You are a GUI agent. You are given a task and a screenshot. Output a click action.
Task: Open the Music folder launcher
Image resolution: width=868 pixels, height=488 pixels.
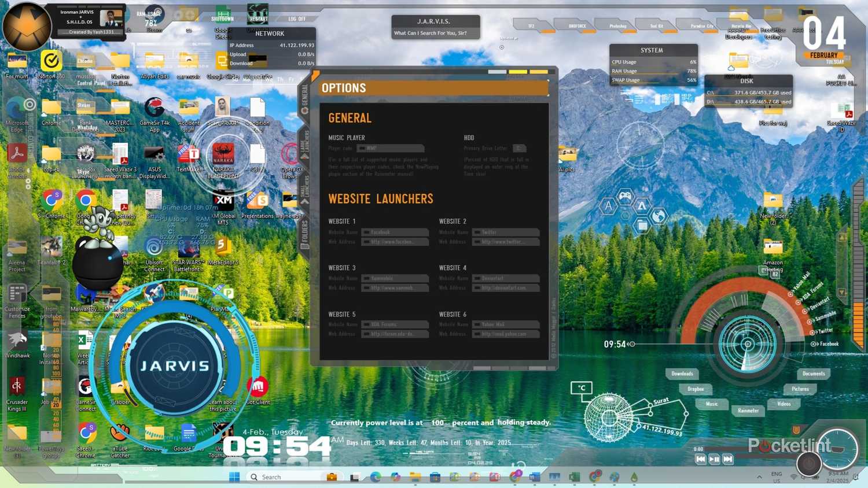pos(712,404)
